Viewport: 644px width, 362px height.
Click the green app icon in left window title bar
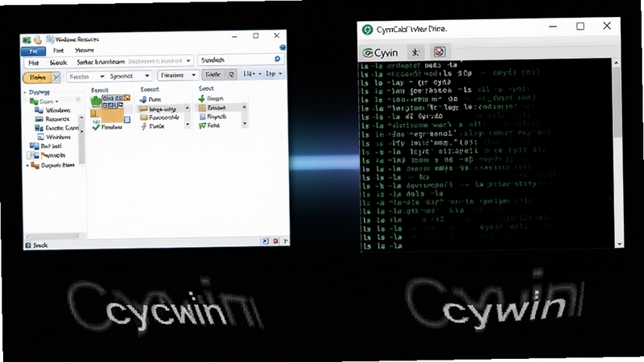(27, 39)
